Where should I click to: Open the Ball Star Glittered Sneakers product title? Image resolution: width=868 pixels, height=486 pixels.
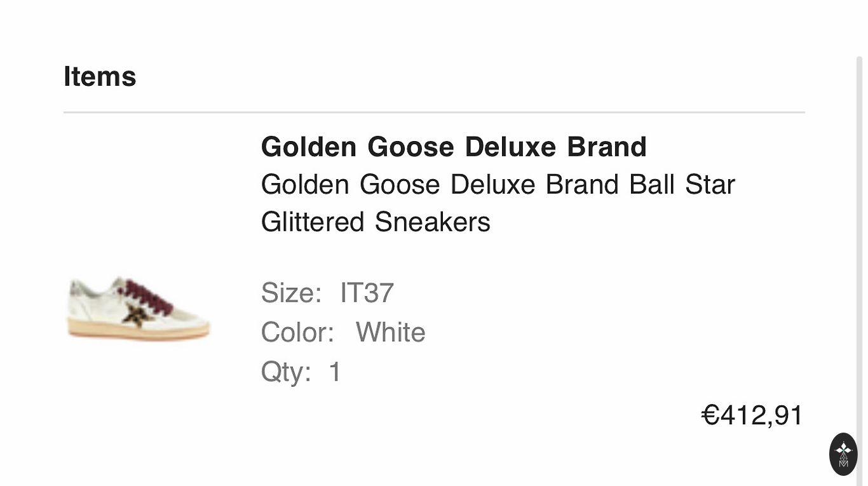(498, 203)
